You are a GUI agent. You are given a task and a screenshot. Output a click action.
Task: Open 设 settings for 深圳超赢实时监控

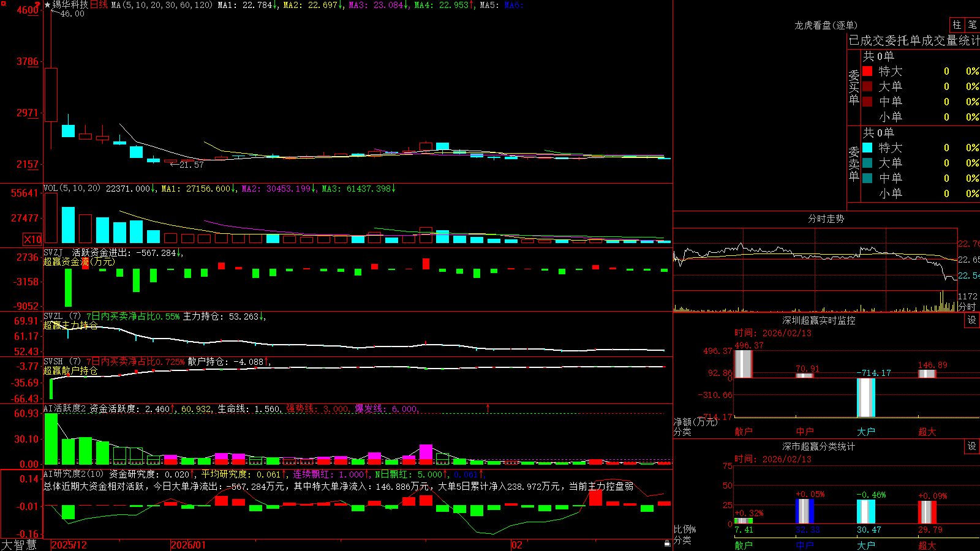pyautogui.click(x=972, y=320)
